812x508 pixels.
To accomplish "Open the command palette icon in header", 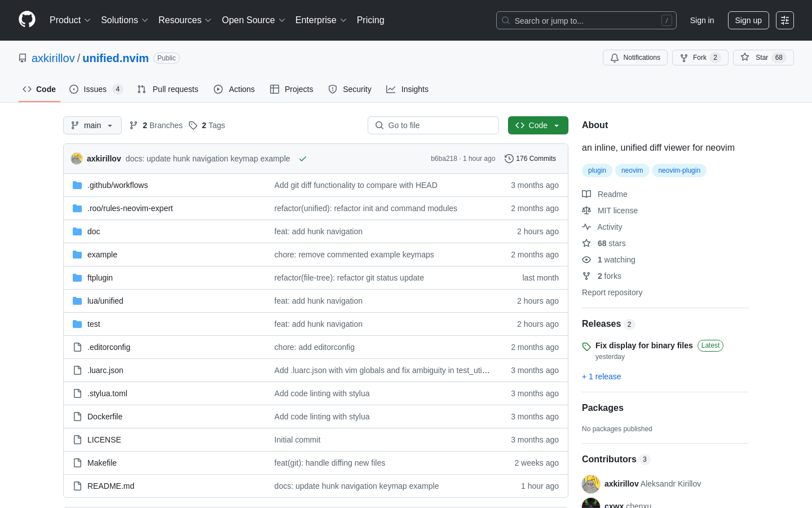I will pyautogui.click(x=785, y=20).
